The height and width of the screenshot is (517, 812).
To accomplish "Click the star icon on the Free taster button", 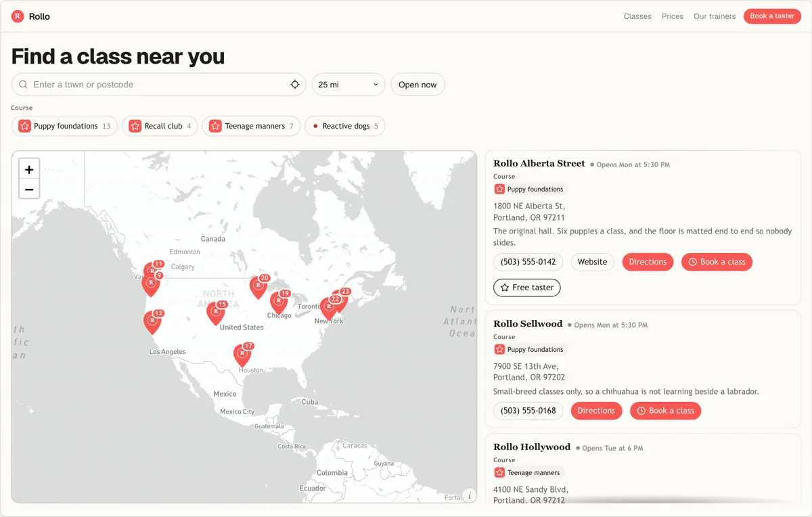I will pyautogui.click(x=505, y=288).
